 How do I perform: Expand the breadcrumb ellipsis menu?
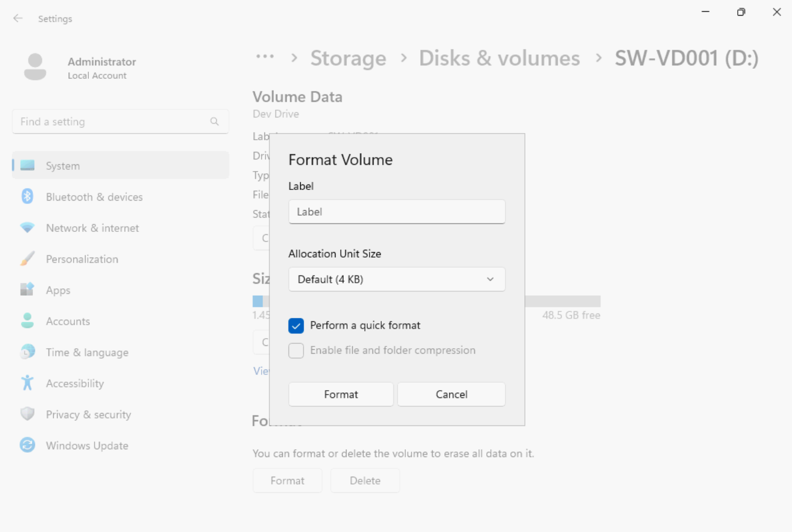265,57
